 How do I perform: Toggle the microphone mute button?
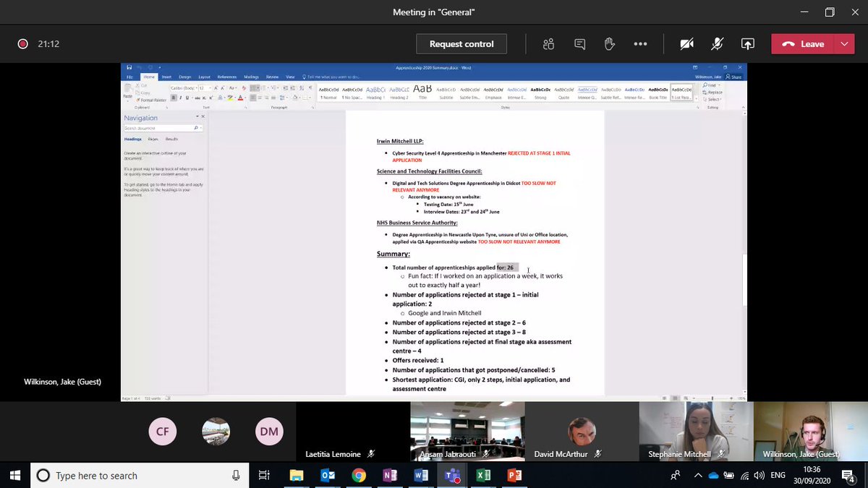tap(718, 44)
